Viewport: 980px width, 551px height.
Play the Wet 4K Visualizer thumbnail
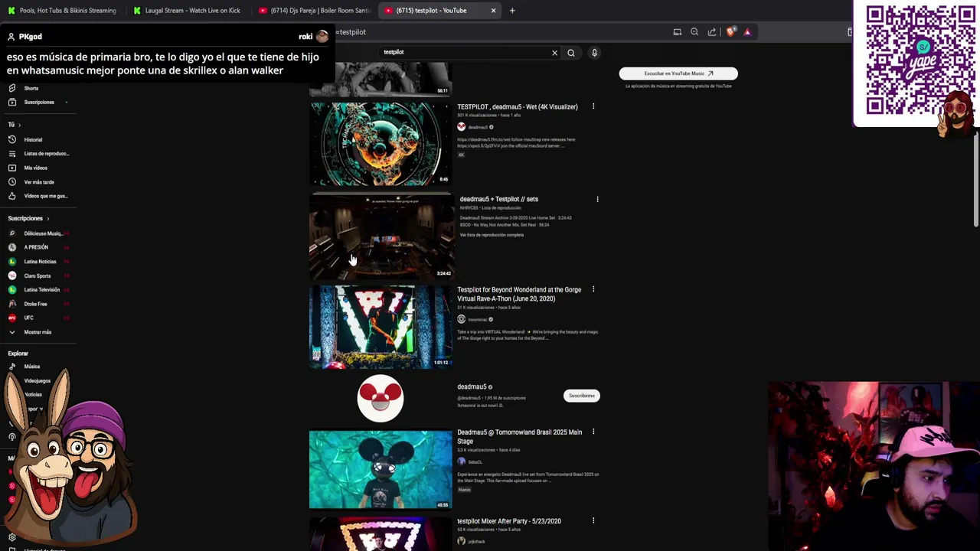pyautogui.click(x=381, y=144)
